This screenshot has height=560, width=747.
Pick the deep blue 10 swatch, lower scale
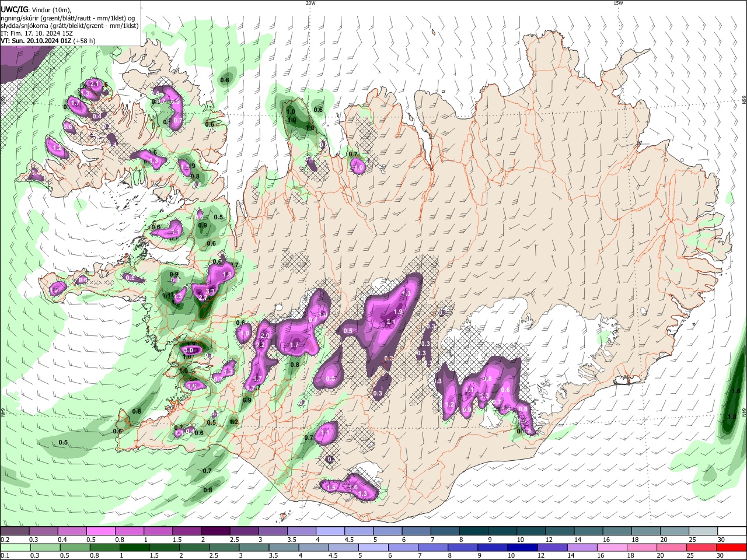tap(522, 547)
